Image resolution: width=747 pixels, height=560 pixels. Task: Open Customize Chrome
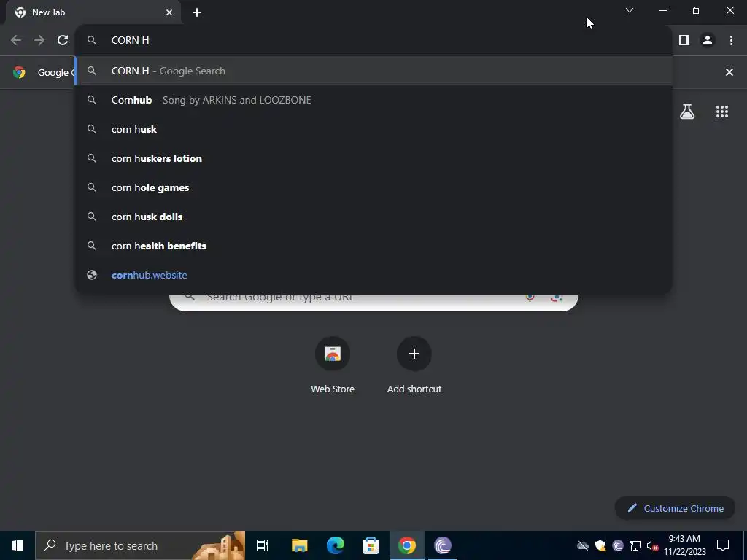[x=675, y=508]
